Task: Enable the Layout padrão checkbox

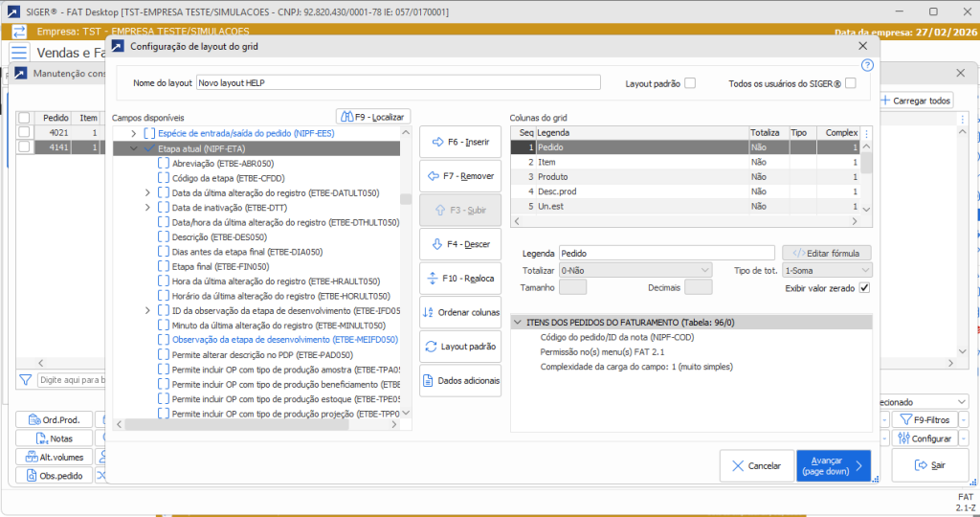Action: tap(690, 83)
